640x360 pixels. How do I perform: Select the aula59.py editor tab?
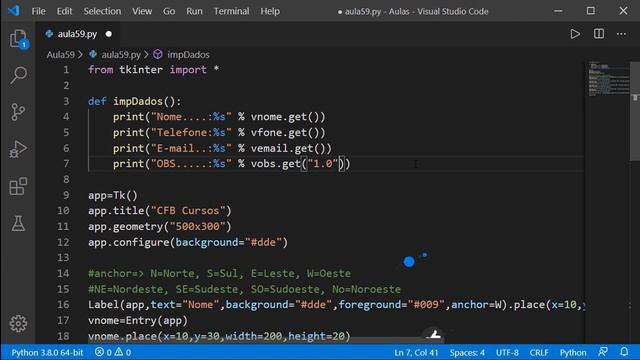tap(77, 34)
